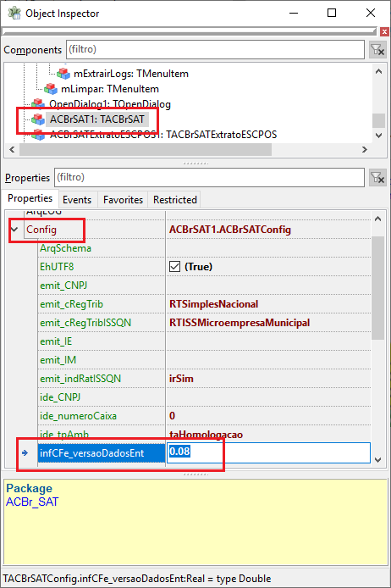Select the emit_cRegTrib property

pyautogui.click(x=71, y=304)
